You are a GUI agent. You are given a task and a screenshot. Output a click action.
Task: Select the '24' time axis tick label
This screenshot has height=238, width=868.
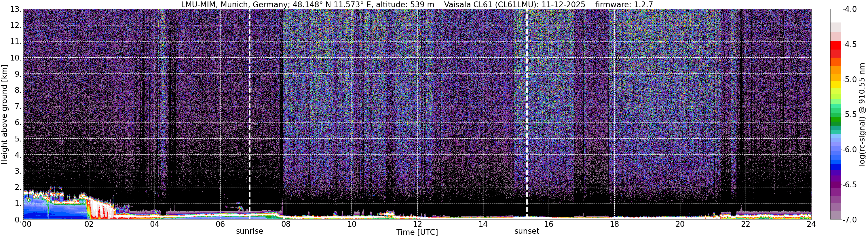click(811, 224)
